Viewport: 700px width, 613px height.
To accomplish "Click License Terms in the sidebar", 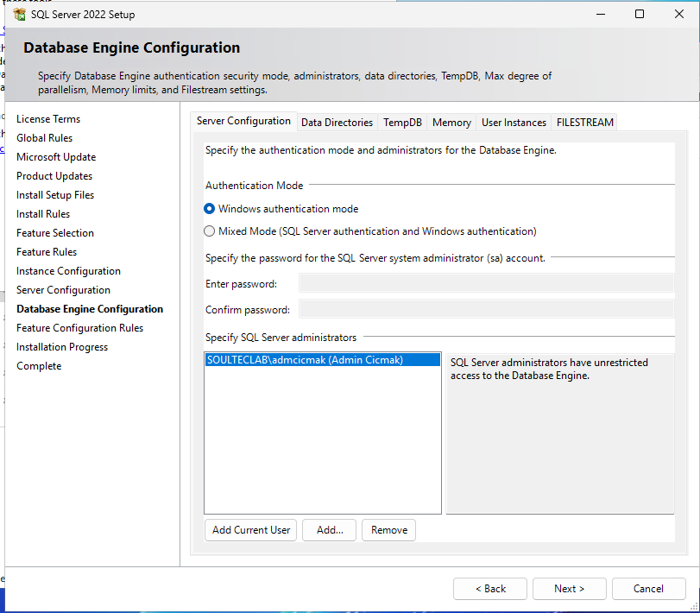I will pyautogui.click(x=48, y=119).
